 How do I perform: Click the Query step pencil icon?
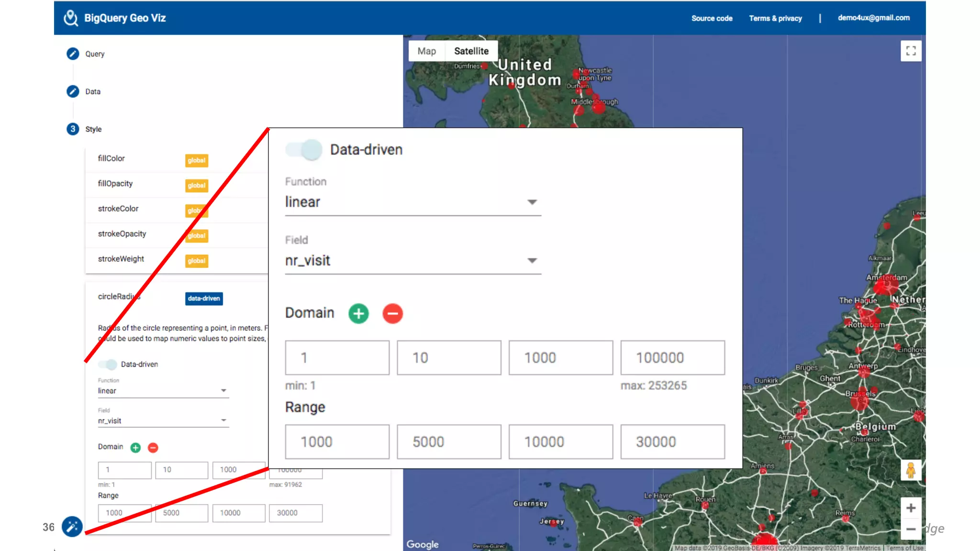tap(73, 54)
